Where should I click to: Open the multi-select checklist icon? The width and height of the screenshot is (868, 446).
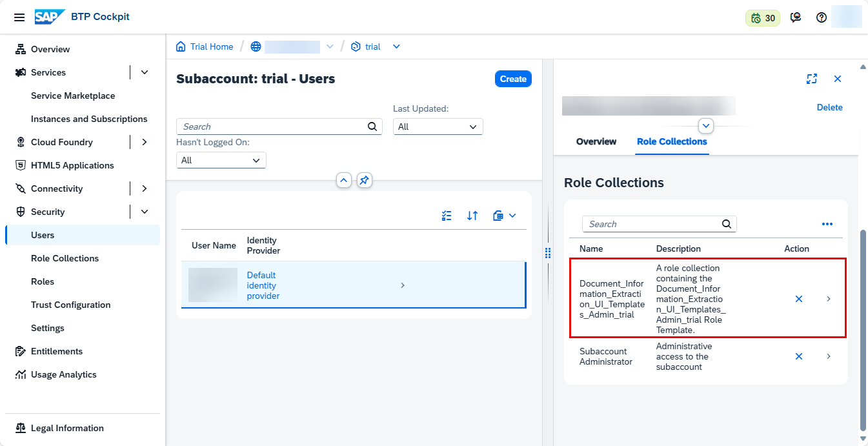coord(447,216)
